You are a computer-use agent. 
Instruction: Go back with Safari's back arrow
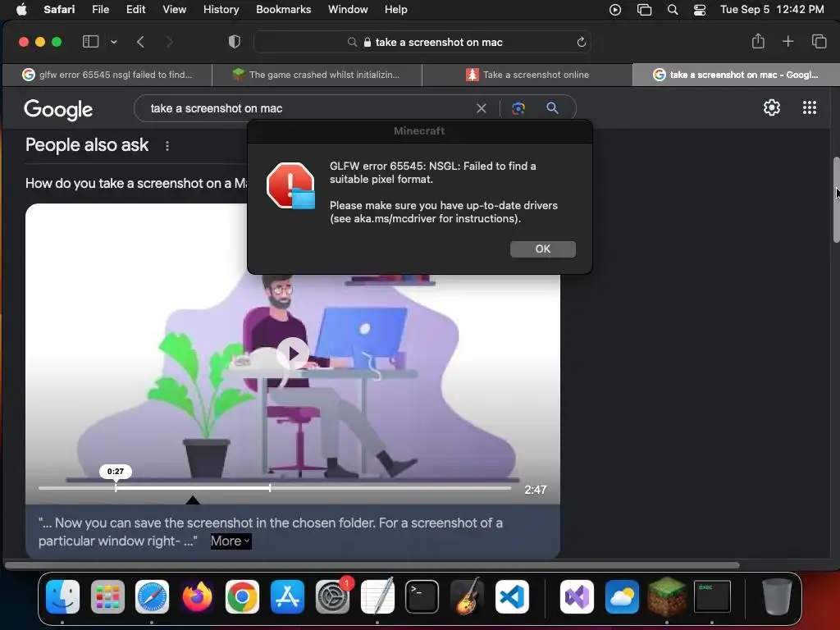(140, 42)
